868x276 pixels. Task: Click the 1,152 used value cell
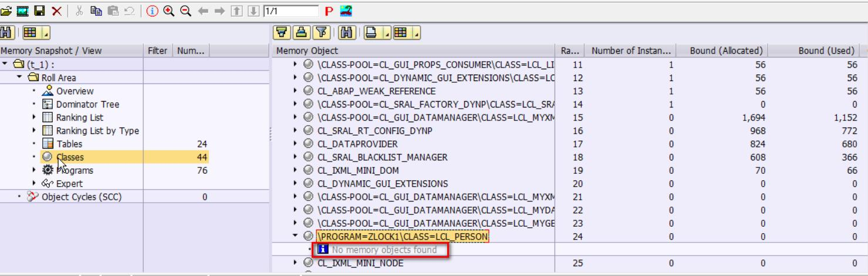click(x=846, y=117)
